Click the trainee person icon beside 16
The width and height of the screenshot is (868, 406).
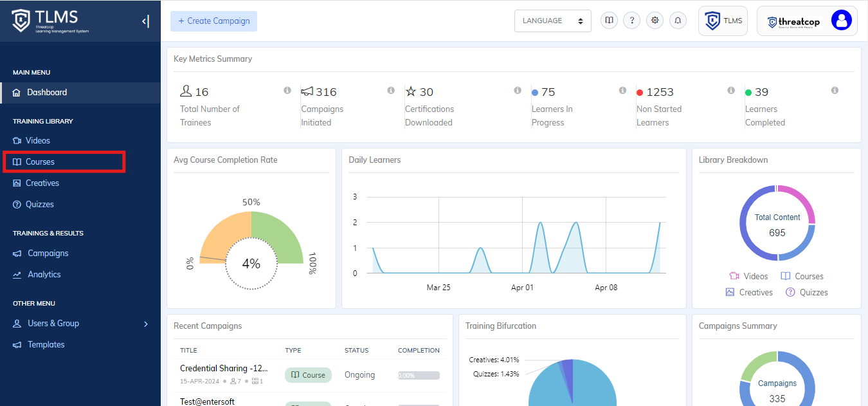point(186,91)
